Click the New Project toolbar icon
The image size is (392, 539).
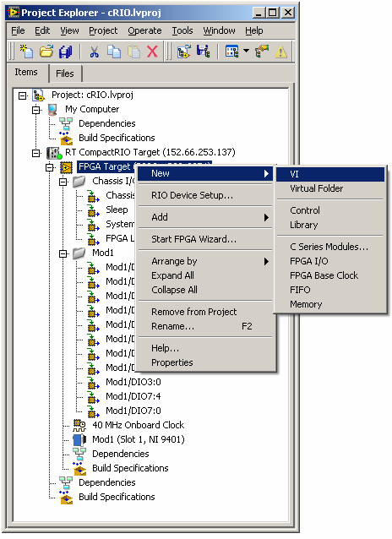click(x=26, y=52)
